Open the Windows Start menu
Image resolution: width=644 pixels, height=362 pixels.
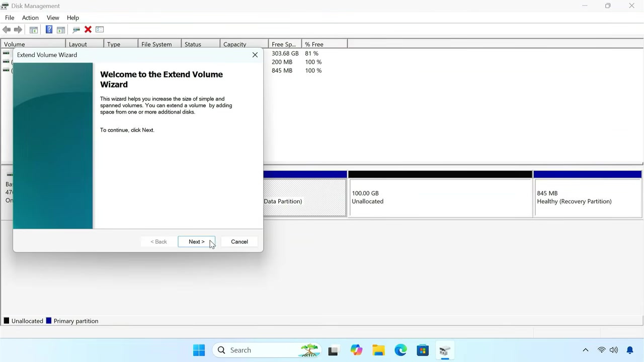click(x=199, y=350)
